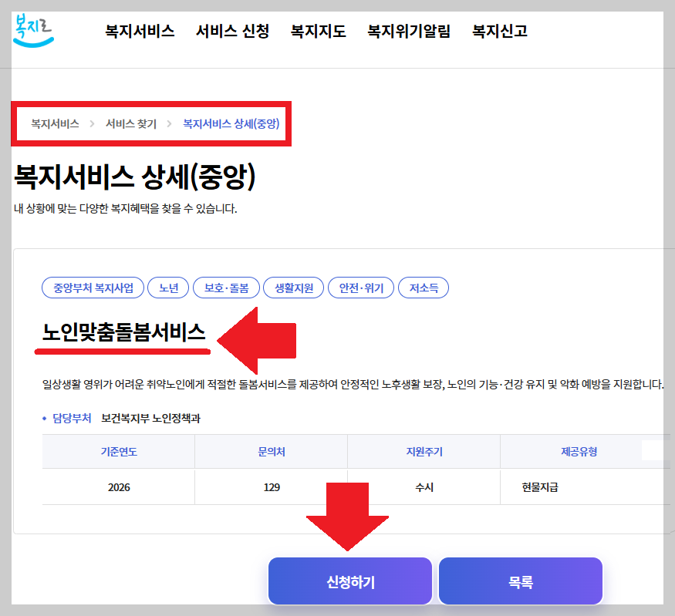Click 복지서비스 in the breadcrumb trail
This screenshot has width=675, height=616.
tap(52, 123)
